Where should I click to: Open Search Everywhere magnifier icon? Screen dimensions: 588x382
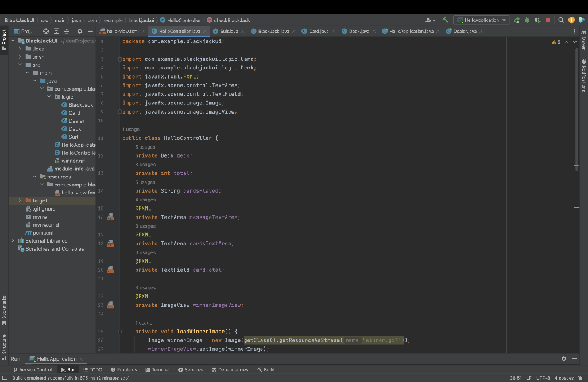point(561,20)
